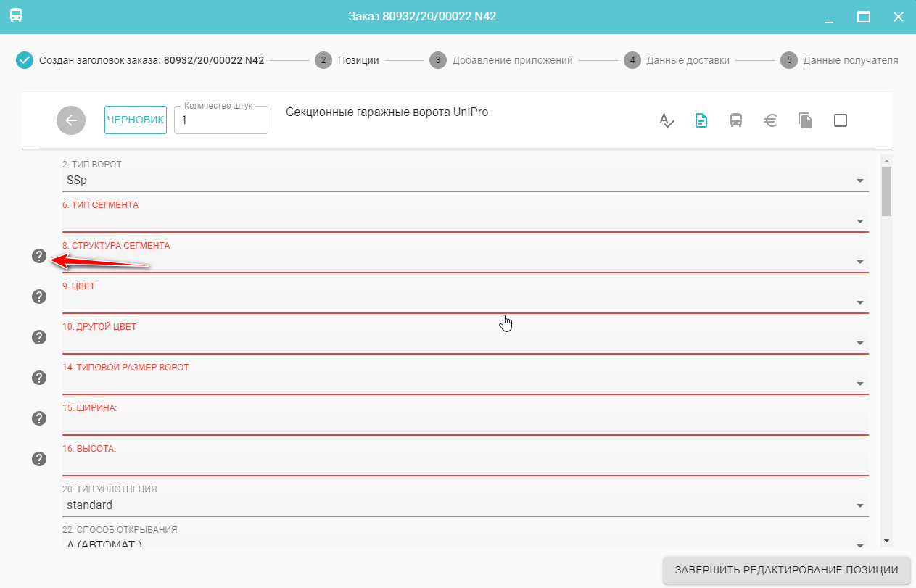Click Завершить редактирование позиции button
Viewport: 916px width, 588px height.
tap(786, 570)
